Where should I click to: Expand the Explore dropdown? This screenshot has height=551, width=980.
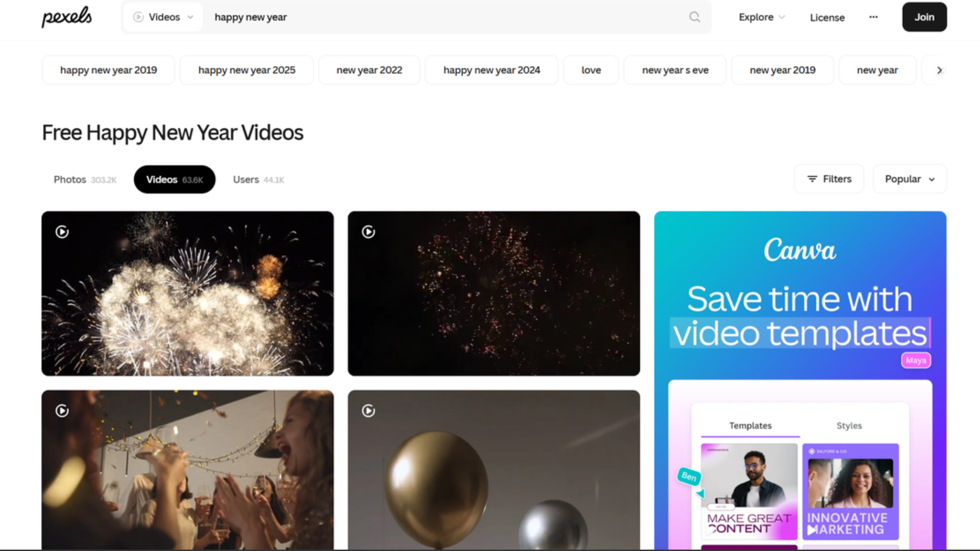click(761, 17)
